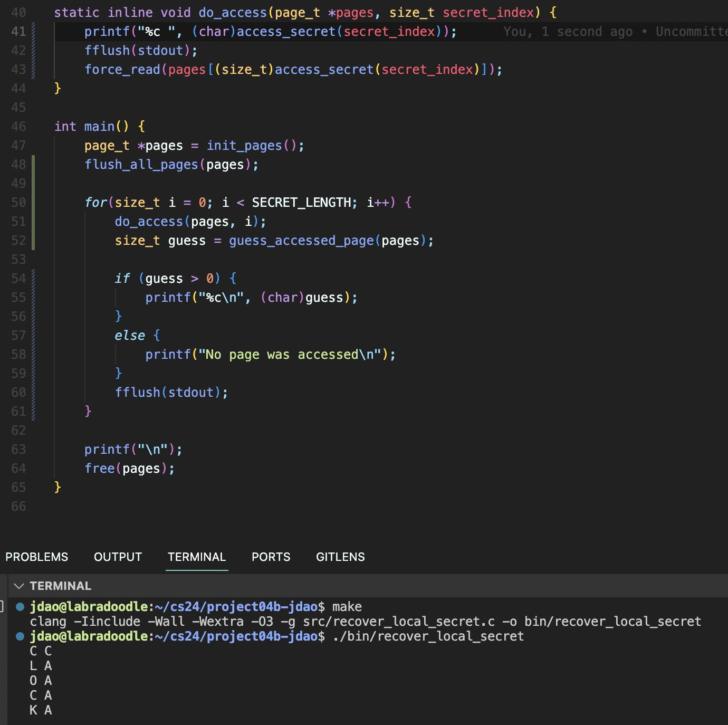Click the flush_all_pages function call
Viewport: 728px width, 725px height.
click(x=141, y=165)
